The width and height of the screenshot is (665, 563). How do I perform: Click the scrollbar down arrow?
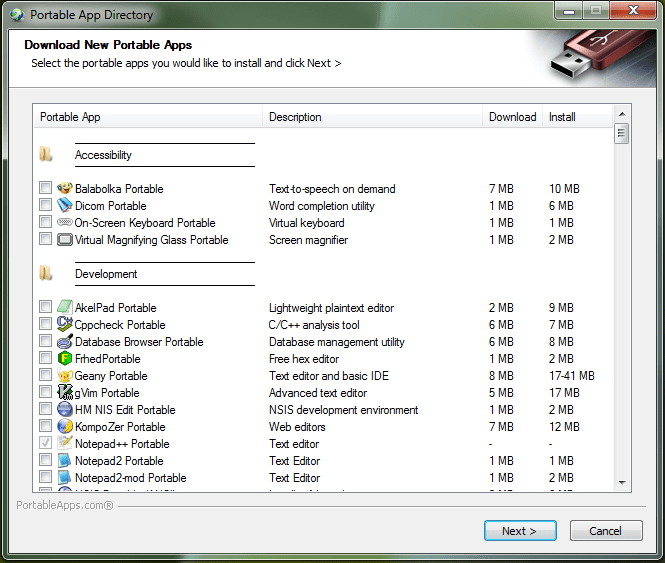click(x=621, y=482)
